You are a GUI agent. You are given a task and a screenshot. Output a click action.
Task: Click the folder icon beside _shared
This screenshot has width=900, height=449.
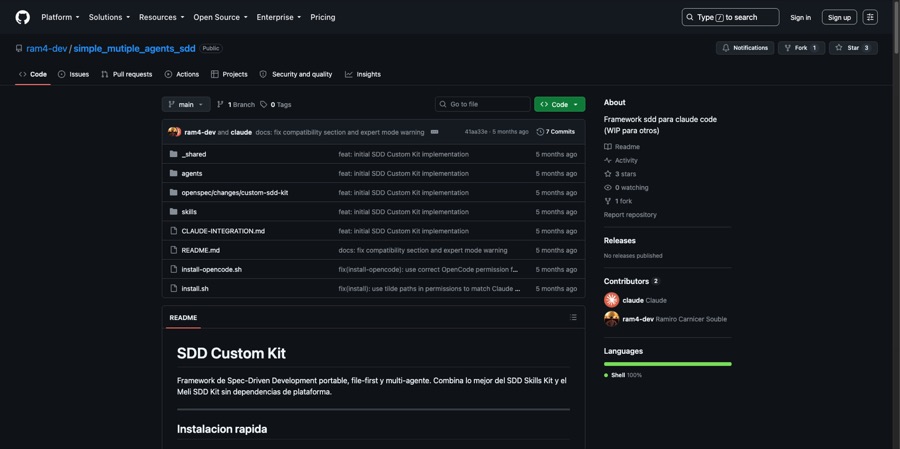173,154
